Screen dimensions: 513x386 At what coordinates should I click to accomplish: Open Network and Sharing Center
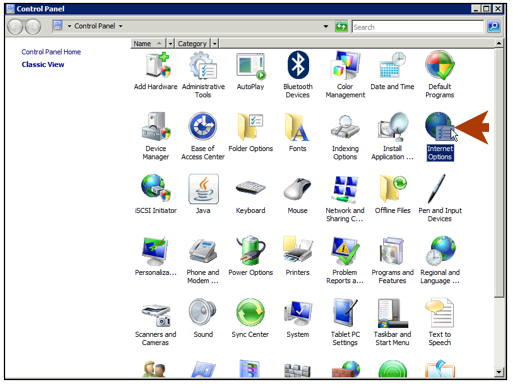point(345,199)
